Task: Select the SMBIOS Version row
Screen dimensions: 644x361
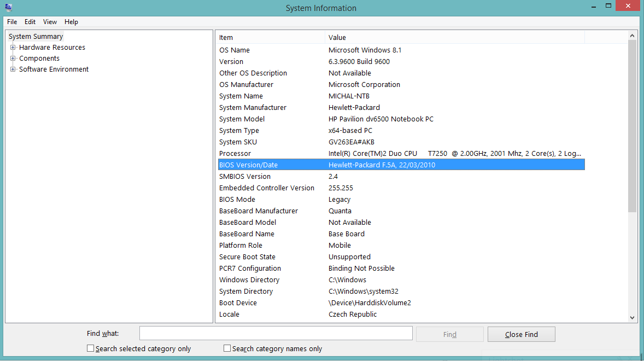Action: point(401,177)
